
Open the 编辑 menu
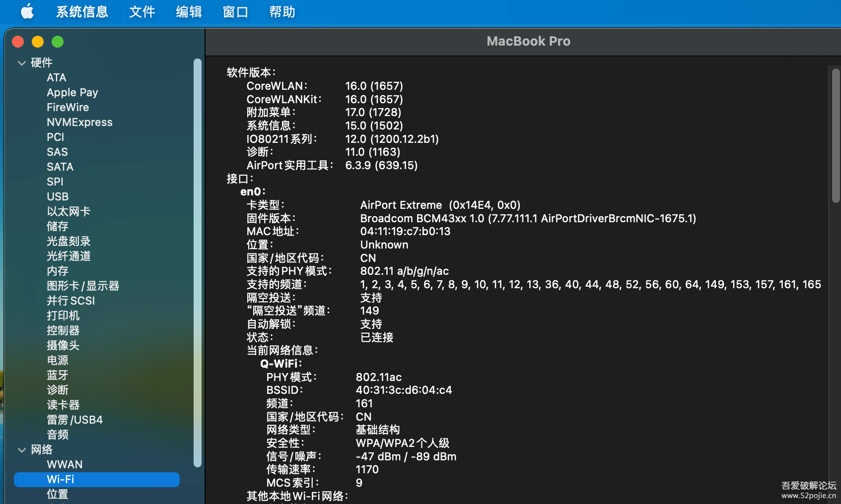pos(189,12)
